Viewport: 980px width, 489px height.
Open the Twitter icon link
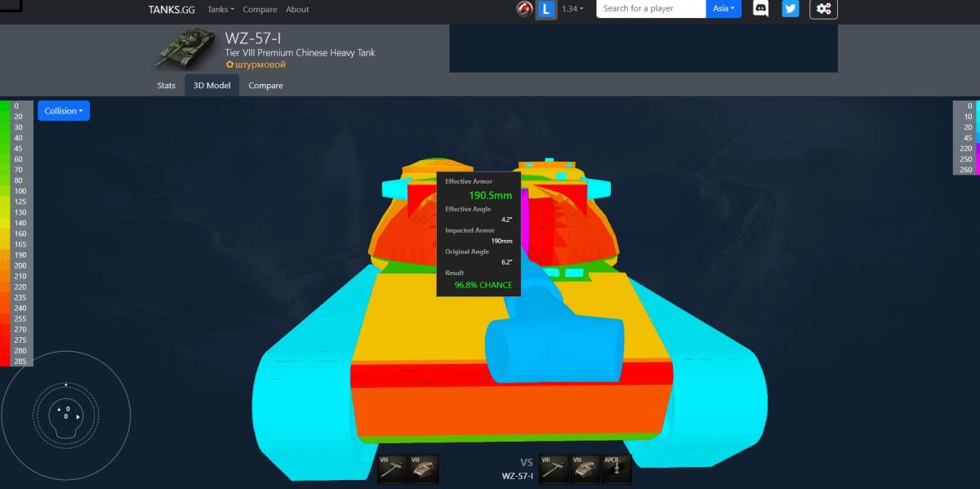[790, 9]
